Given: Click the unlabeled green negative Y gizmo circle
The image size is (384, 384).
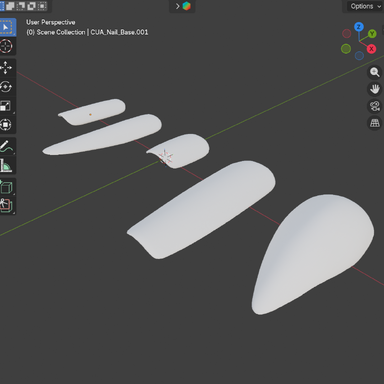Looking at the screenshot, I should (x=346, y=49).
